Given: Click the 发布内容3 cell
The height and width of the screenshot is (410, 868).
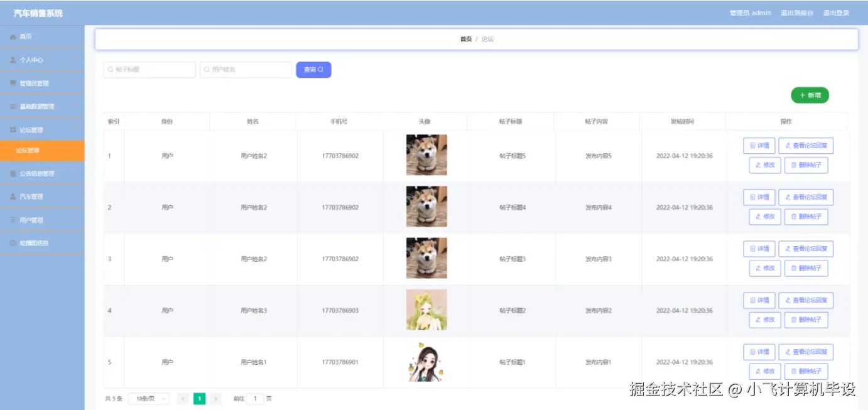Looking at the screenshot, I should click(599, 259).
